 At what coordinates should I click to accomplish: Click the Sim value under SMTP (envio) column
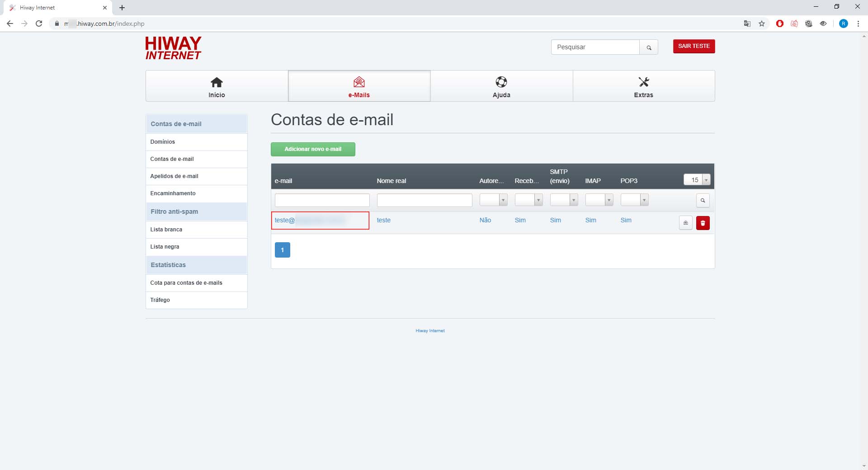pyautogui.click(x=556, y=220)
